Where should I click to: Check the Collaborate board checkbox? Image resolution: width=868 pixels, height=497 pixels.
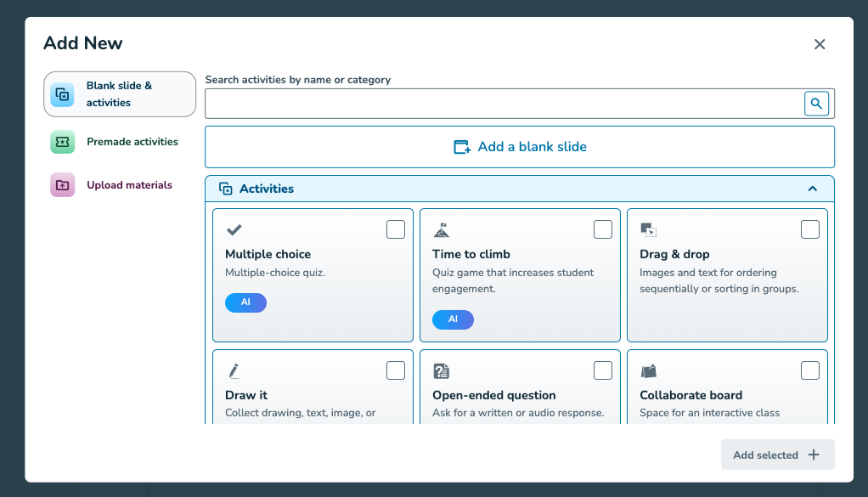pos(810,370)
